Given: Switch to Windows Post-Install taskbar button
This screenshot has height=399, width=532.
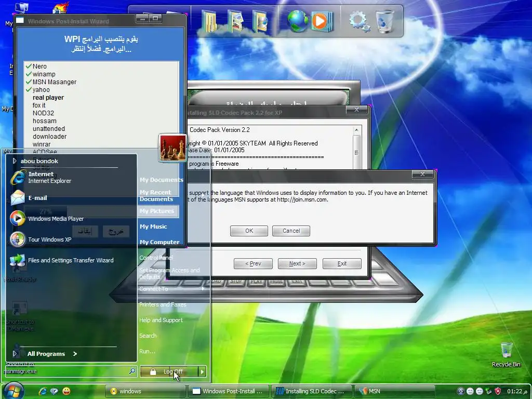Looking at the screenshot, I should [x=229, y=391].
